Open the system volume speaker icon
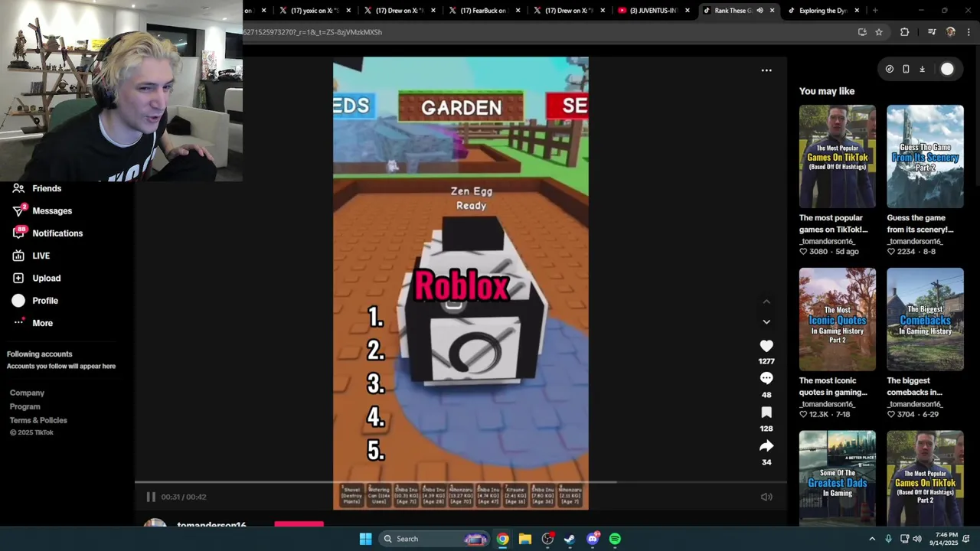The width and height of the screenshot is (980, 551). tap(917, 539)
